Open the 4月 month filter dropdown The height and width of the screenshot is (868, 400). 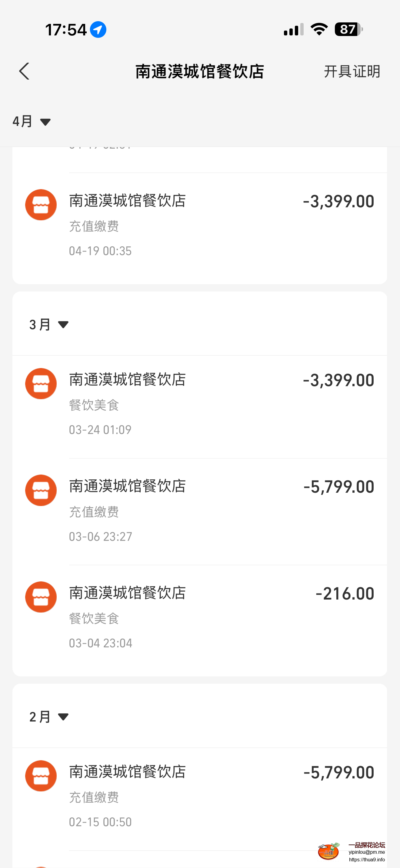point(32,121)
